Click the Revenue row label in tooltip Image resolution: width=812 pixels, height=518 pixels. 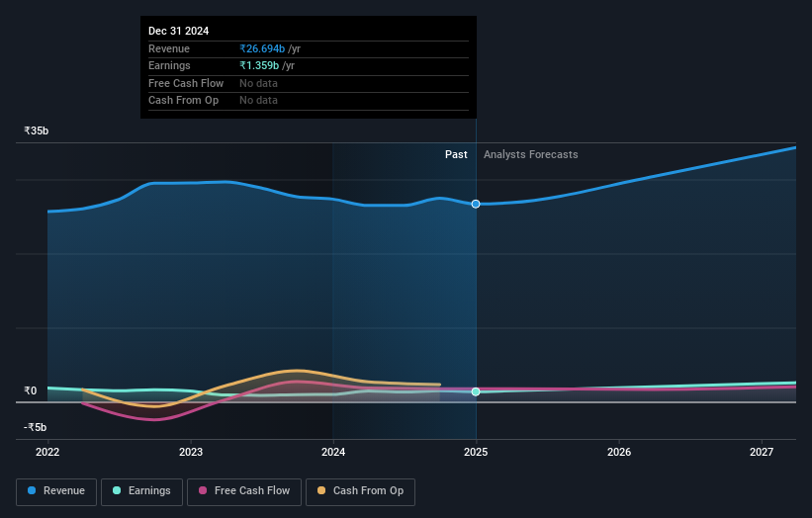coord(169,48)
